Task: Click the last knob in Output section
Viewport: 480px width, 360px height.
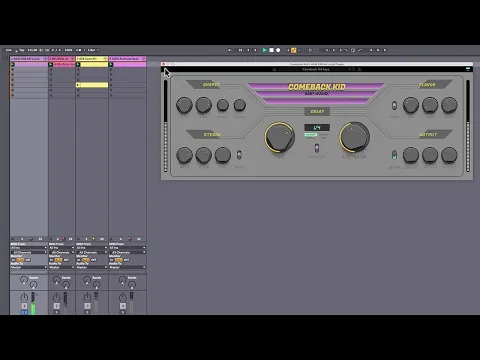Action: [x=449, y=155]
